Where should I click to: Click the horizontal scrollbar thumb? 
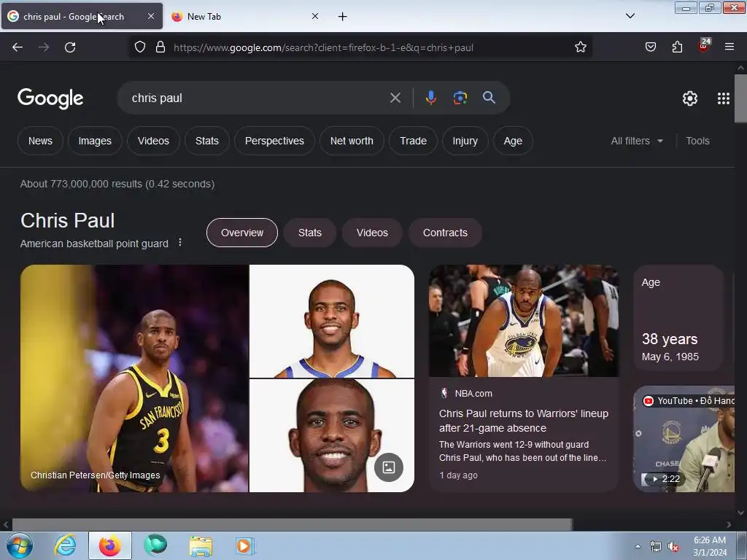tap(292, 524)
